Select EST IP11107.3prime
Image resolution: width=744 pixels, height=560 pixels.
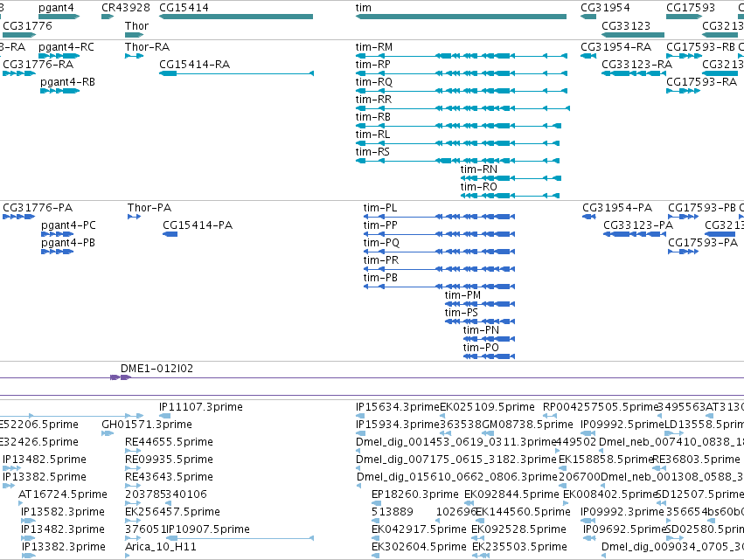(x=164, y=416)
